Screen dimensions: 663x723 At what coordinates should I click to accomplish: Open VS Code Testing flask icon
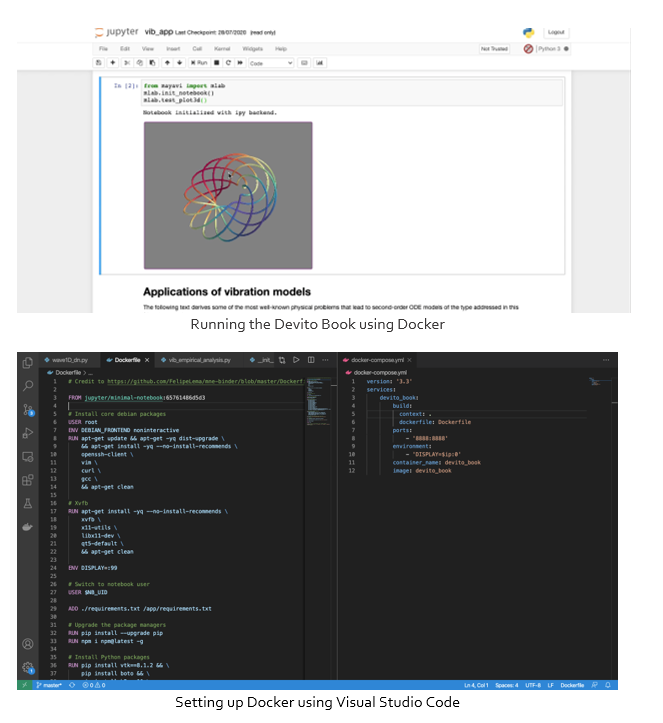click(28, 504)
